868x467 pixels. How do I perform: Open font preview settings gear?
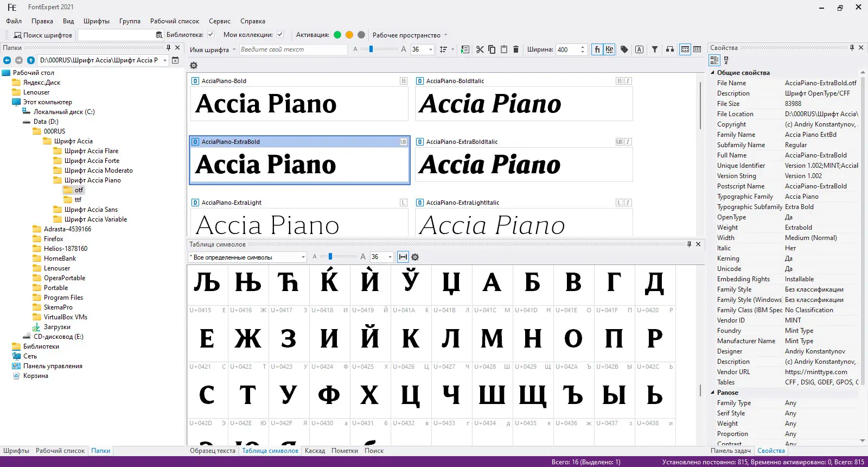pos(194,66)
